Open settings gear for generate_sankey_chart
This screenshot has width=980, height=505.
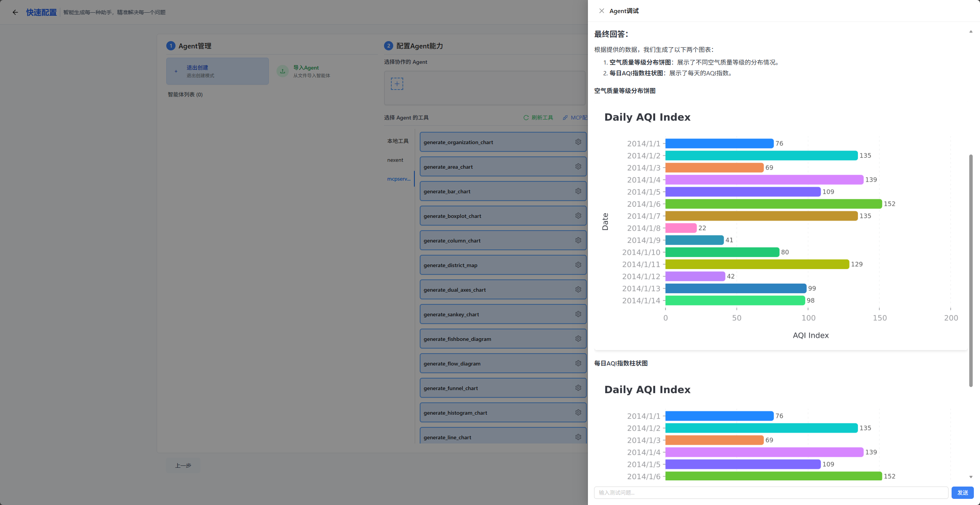coord(578,314)
